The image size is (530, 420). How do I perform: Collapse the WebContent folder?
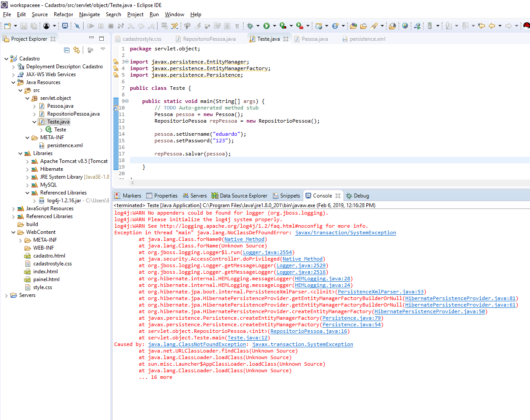click(x=14, y=232)
